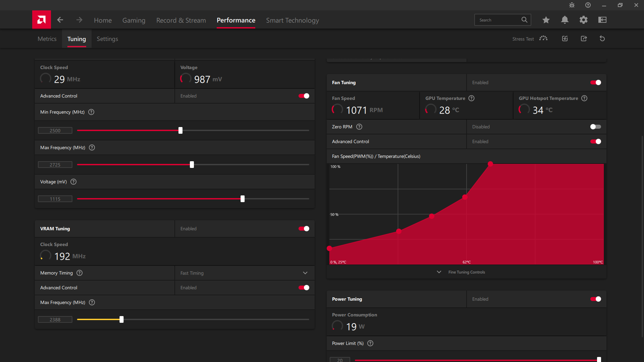Click Power Limit slider handle
644x362 pixels.
pyautogui.click(x=599, y=360)
